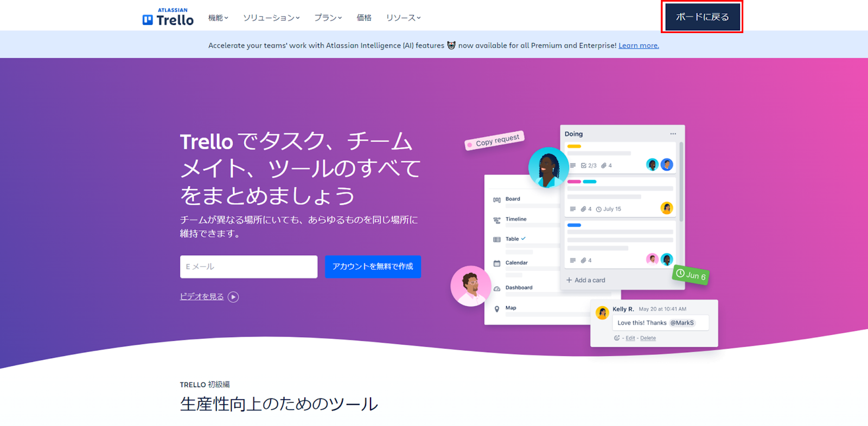This screenshot has width=868, height=426.
Task: Click the Doing list title
Action: click(x=573, y=134)
